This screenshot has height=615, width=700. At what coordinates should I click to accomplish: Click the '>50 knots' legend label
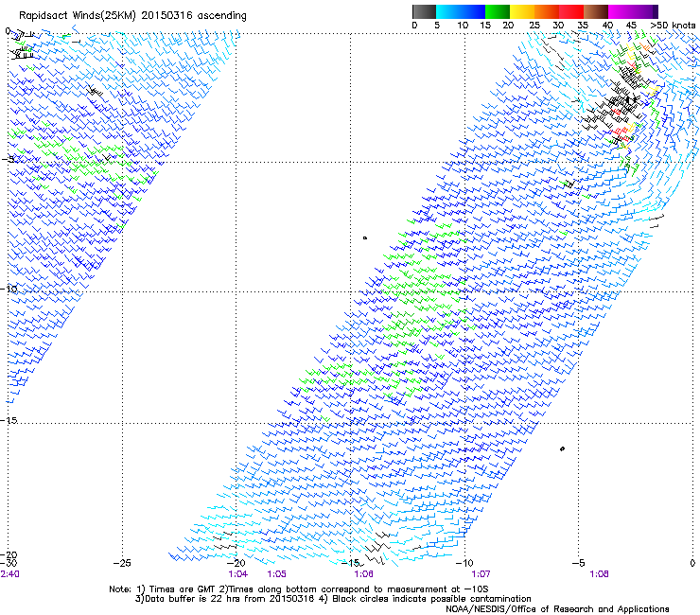673,26
